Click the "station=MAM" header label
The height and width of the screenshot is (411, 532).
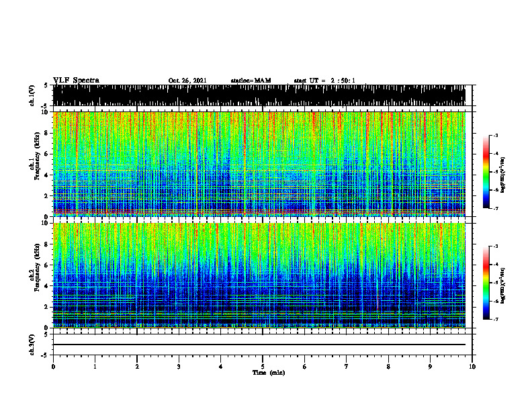click(x=251, y=81)
